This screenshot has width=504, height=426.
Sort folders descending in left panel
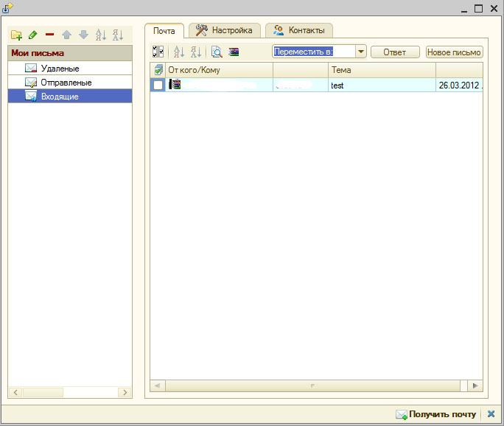118,35
